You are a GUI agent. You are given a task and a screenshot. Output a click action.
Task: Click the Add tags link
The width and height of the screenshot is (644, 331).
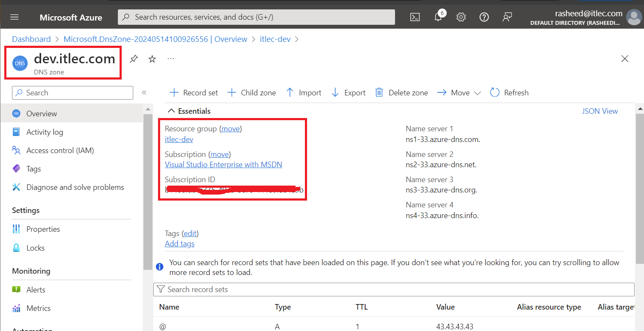pos(180,244)
